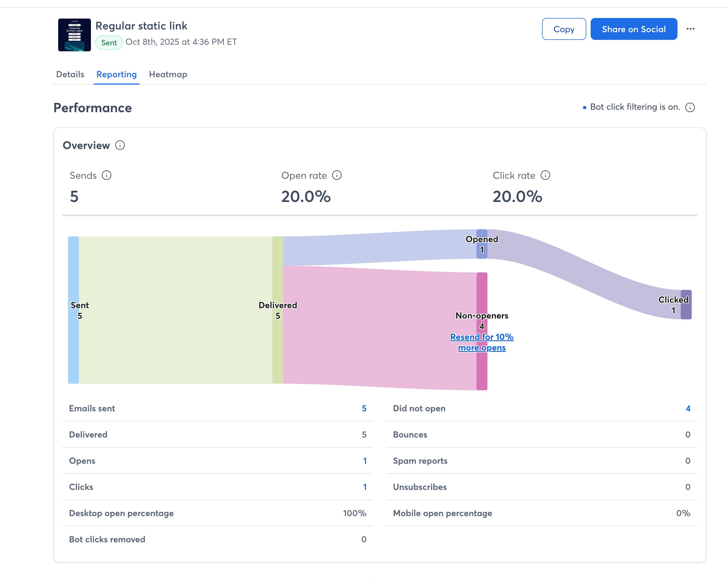Click the Copy button
Image resolution: width=728 pixels, height=577 pixels.
(564, 29)
